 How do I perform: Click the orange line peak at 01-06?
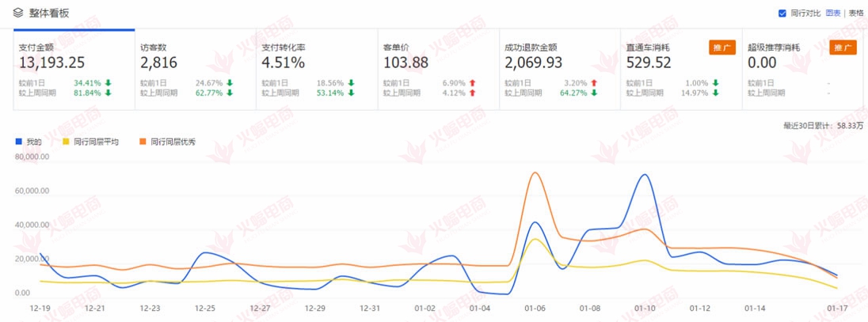coord(535,172)
